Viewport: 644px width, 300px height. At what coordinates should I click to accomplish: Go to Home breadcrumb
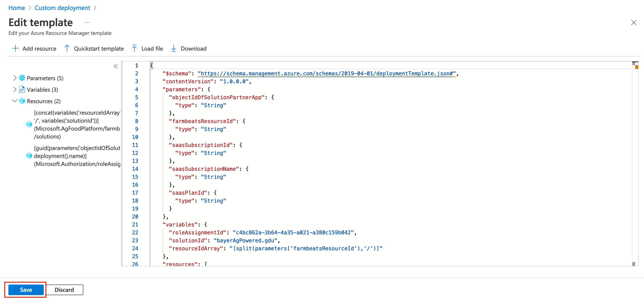pyautogui.click(x=17, y=8)
